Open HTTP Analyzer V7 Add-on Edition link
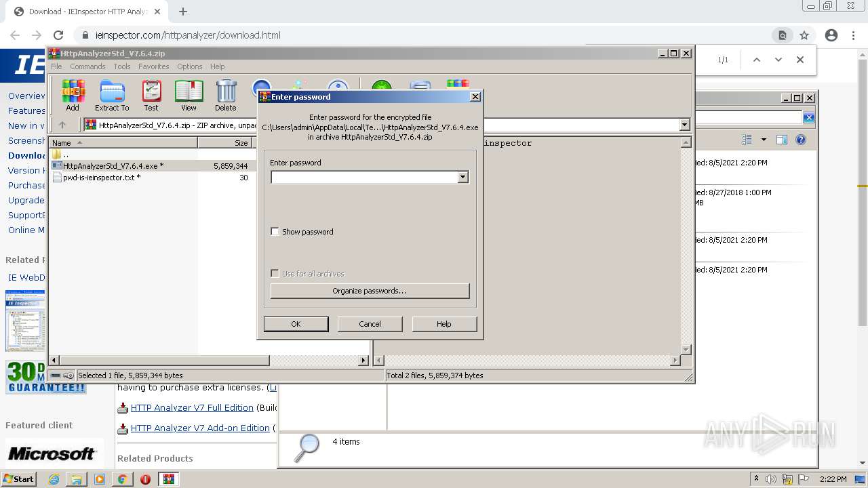This screenshot has height=488, width=868. (x=200, y=428)
